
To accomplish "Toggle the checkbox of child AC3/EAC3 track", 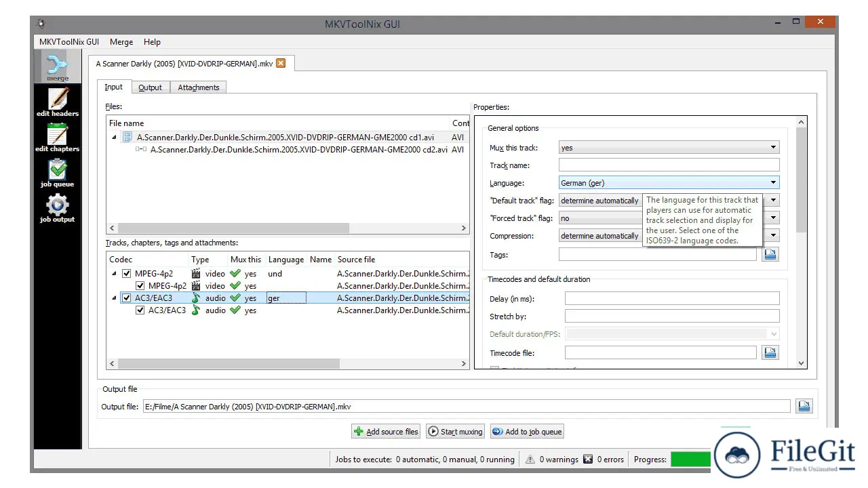I will point(140,310).
